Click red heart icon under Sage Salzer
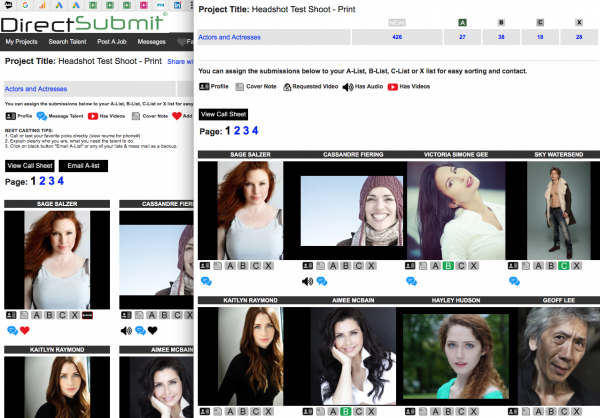600x418 pixels. coord(25,330)
